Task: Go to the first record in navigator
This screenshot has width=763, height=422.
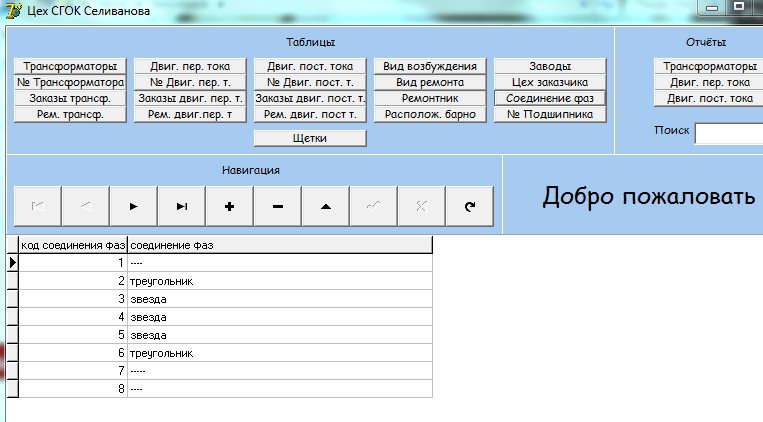Action: pos(37,206)
